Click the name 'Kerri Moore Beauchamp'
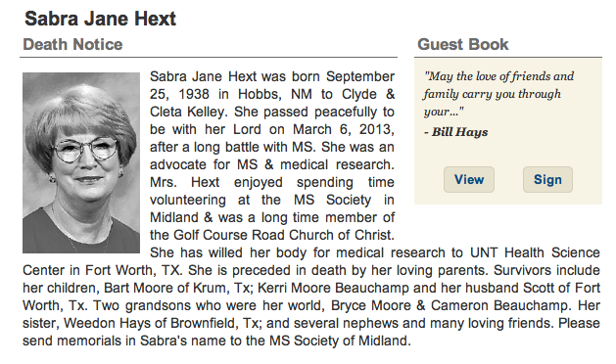616x364 pixels. point(333,289)
